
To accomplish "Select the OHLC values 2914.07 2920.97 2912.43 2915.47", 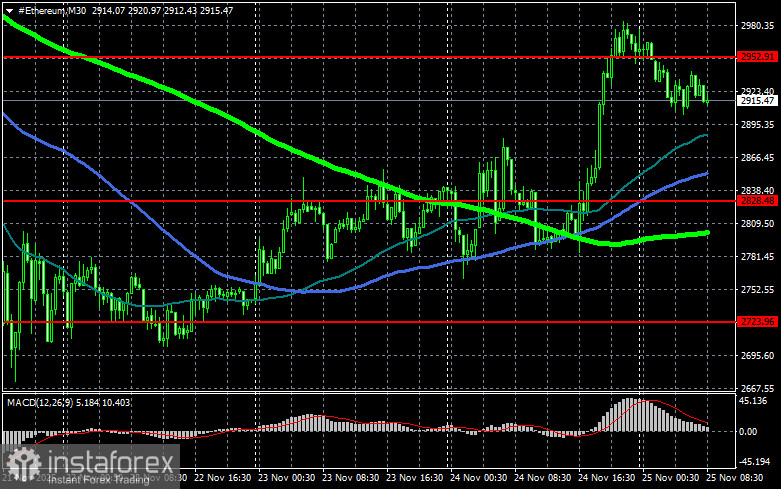I will coord(162,10).
